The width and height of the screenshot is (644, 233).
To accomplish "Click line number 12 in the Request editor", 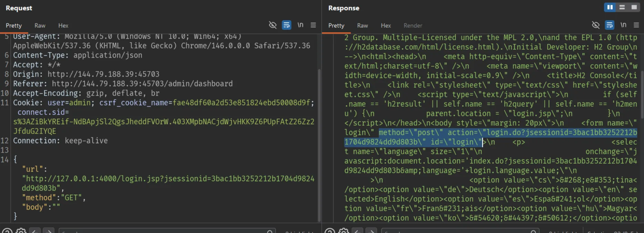I will click(4, 140).
